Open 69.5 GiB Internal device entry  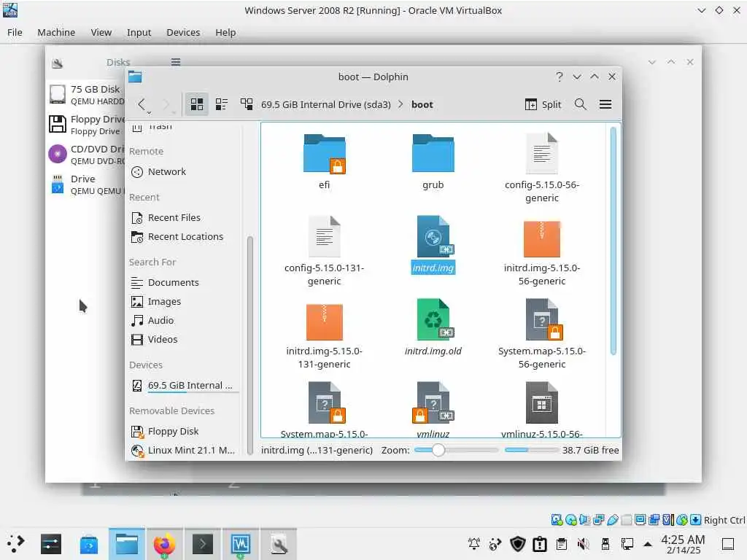[x=183, y=385]
